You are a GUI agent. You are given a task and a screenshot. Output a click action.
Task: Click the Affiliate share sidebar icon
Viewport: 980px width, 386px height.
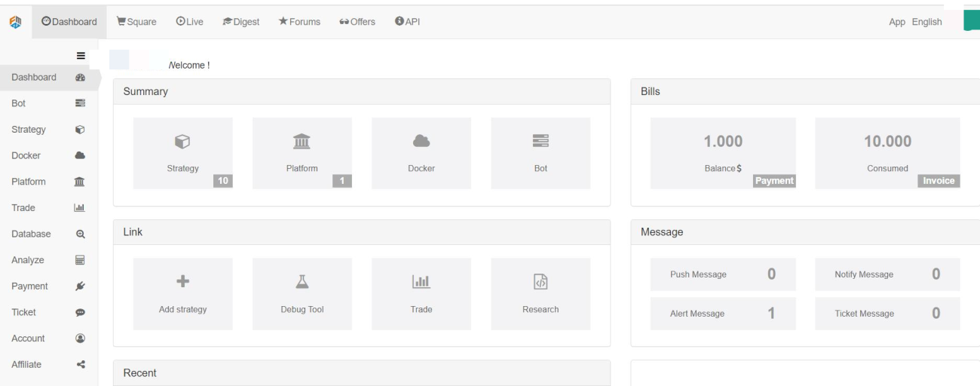point(81,365)
